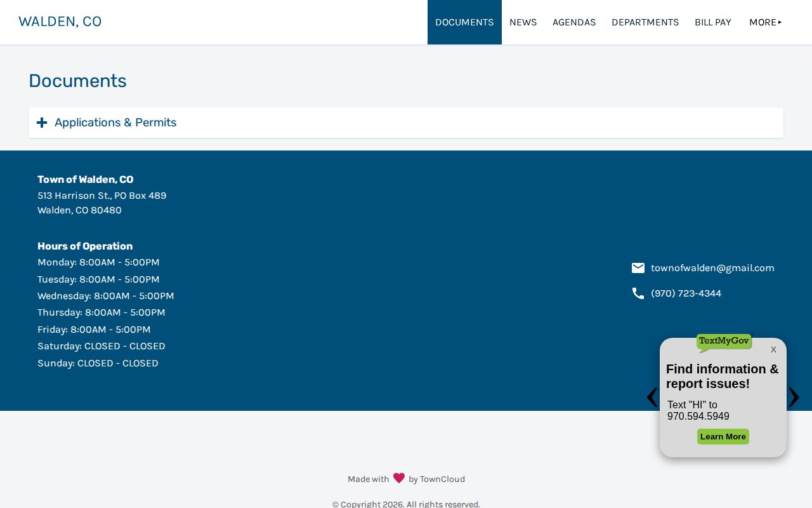Click the 'Made with' footer text
The image size is (812, 508).
coord(368,479)
